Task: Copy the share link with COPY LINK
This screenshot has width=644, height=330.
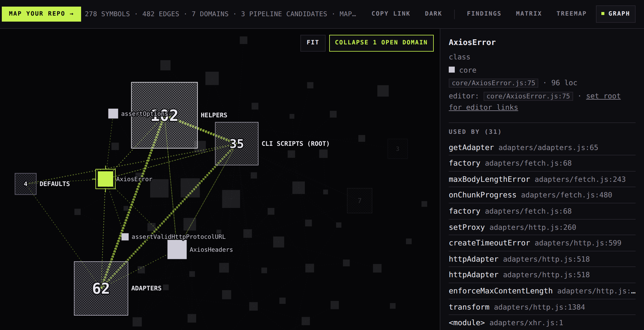Action: (x=391, y=14)
